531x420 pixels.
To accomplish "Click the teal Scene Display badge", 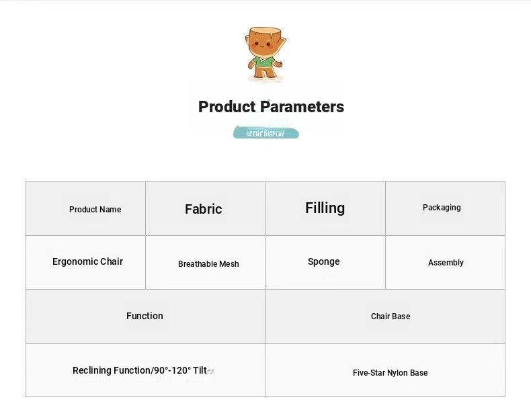I will click(266, 132).
